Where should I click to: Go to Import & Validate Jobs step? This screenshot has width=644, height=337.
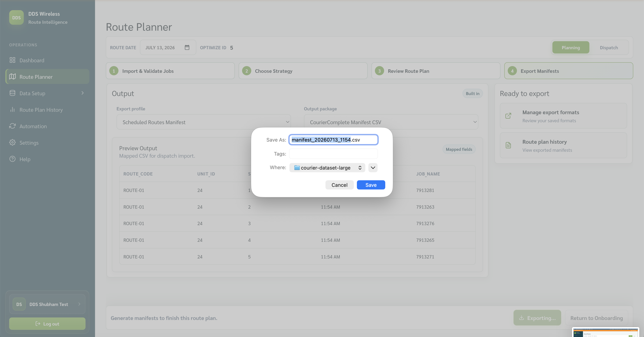[x=170, y=71]
